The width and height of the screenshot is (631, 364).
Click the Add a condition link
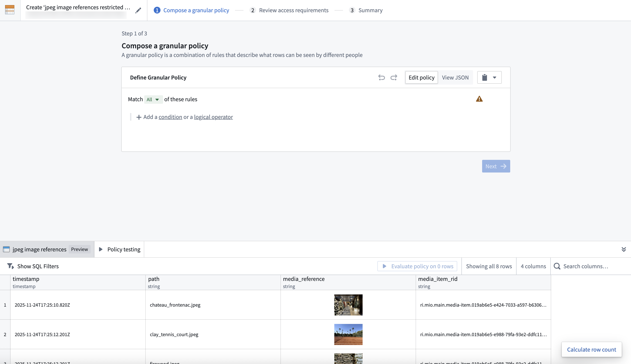(170, 117)
